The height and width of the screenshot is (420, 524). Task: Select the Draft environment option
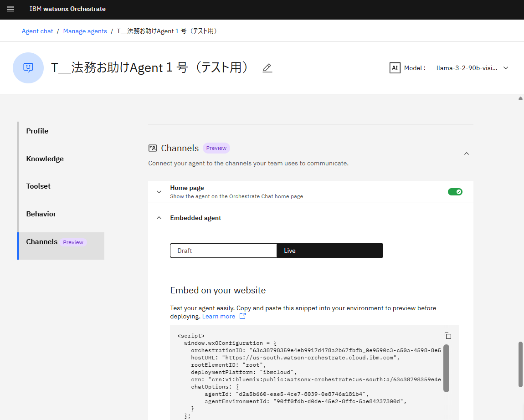tap(223, 251)
